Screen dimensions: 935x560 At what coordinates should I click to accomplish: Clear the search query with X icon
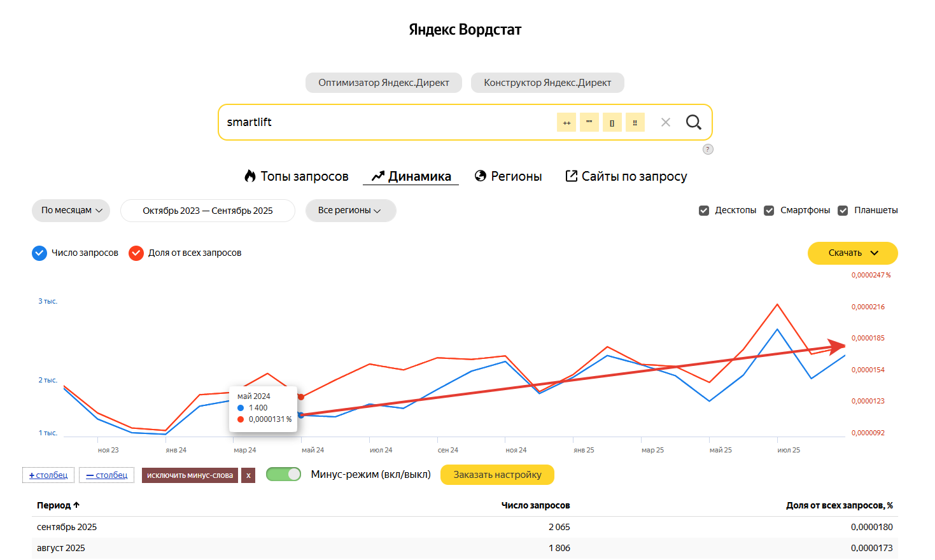point(665,122)
